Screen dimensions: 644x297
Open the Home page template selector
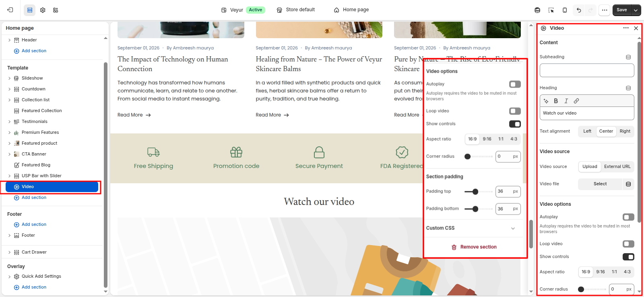click(351, 10)
